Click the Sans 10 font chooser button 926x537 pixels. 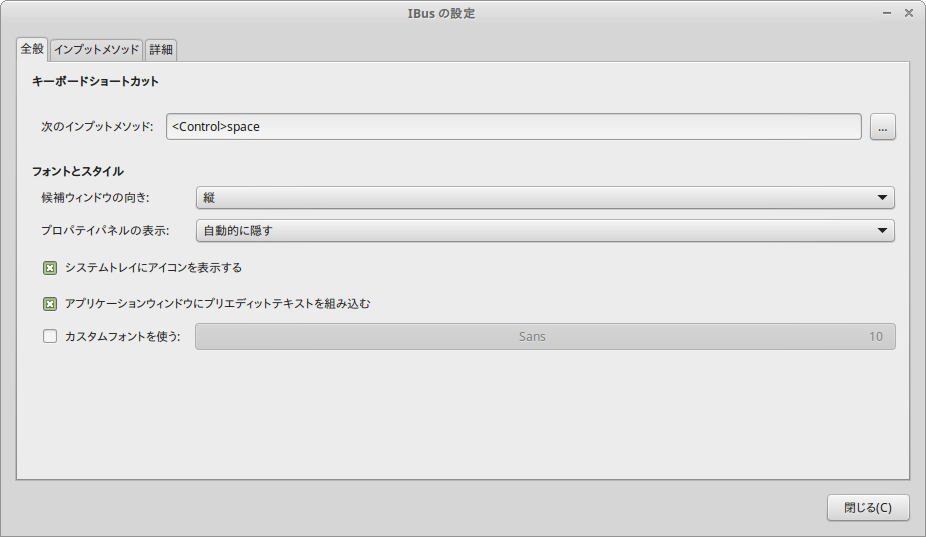tap(545, 336)
